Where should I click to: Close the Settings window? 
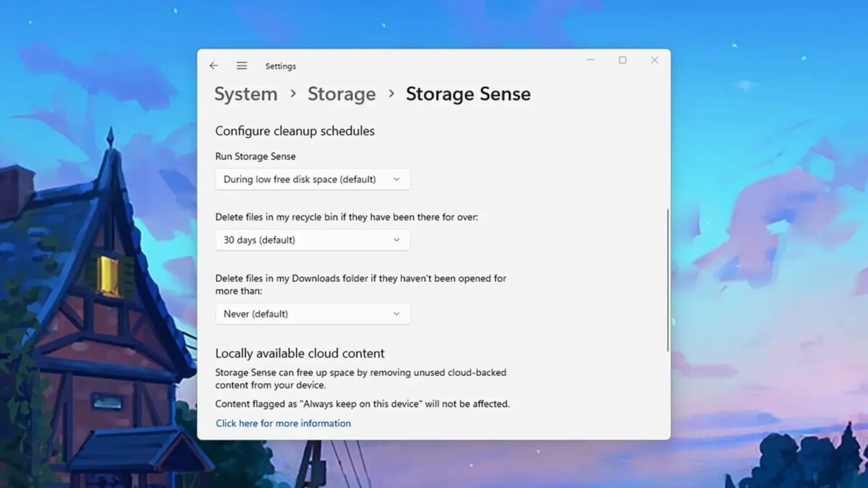point(655,60)
